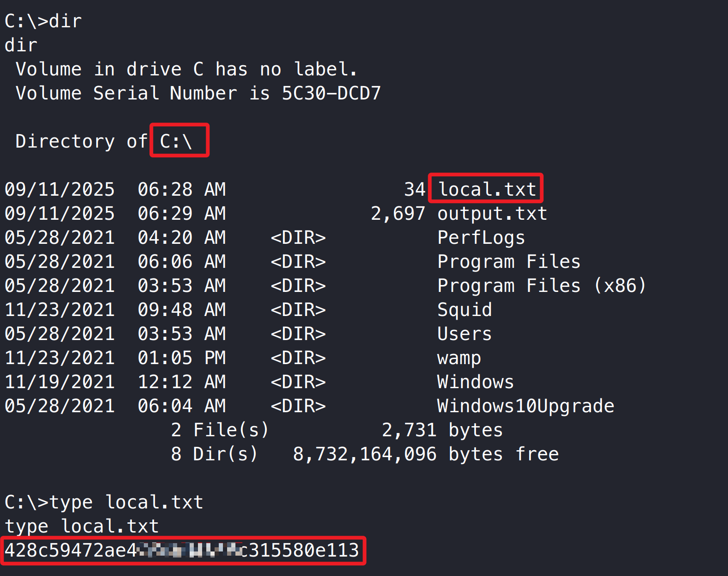This screenshot has width=728, height=576.
Task: Click the <DIR> marker on the wamp row
Action: tap(298, 358)
